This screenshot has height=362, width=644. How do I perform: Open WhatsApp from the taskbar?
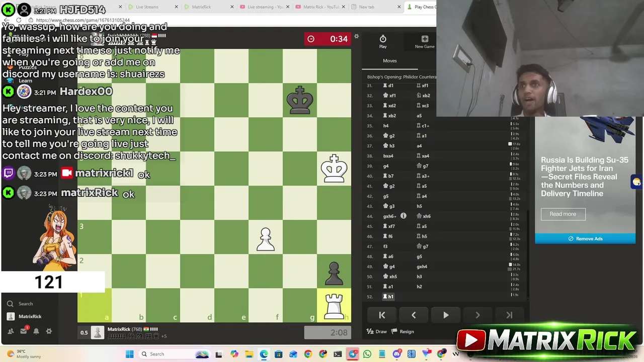(367, 354)
